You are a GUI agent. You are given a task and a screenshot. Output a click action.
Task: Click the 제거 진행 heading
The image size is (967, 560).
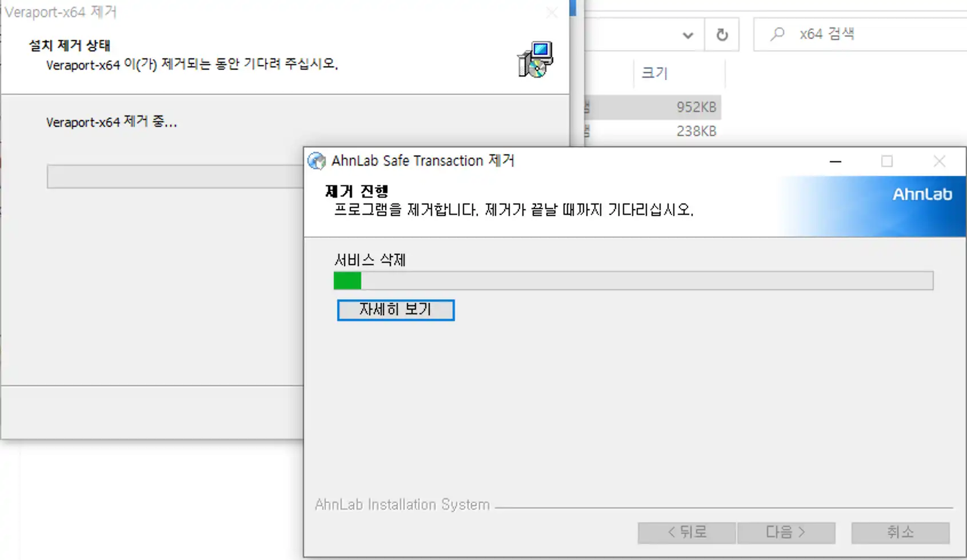tap(357, 191)
